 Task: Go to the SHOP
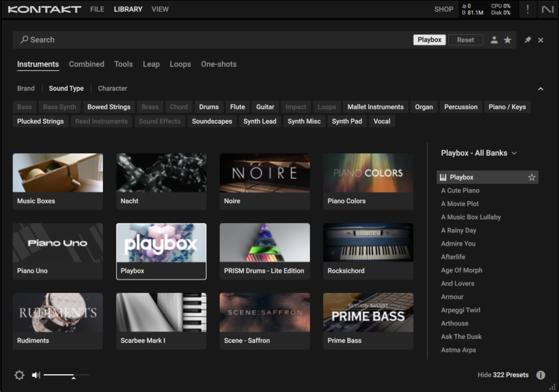pyautogui.click(x=443, y=9)
